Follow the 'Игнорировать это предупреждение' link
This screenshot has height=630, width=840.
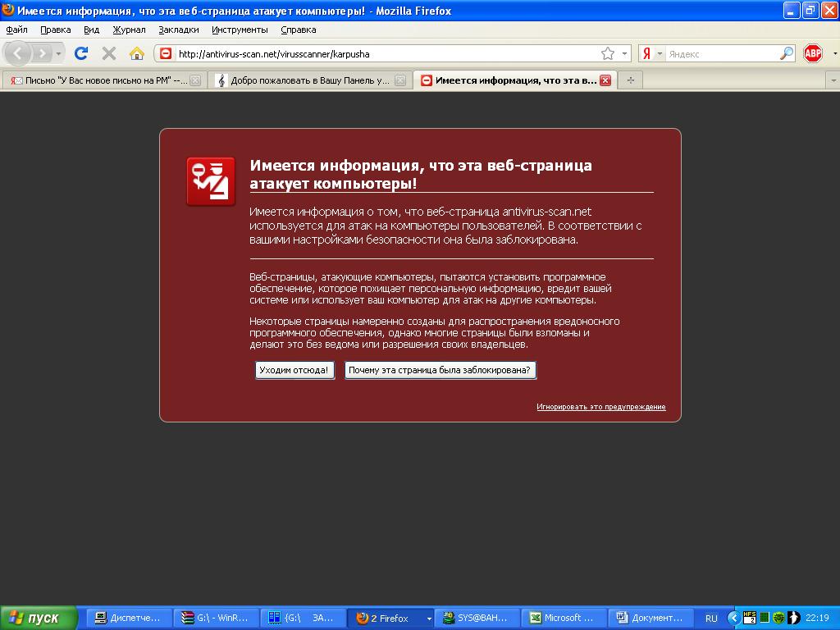point(601,407)
